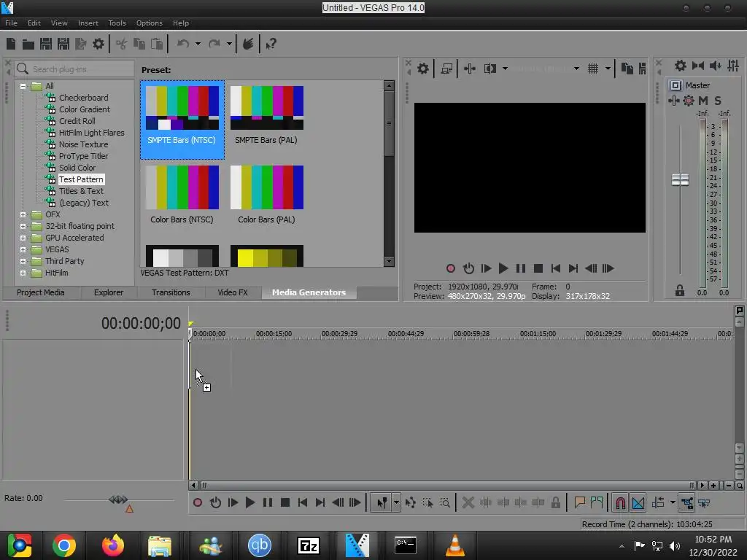The image size is (747, 560).
Task: Open the Undo history dropdown arrow
Action: coord(198,44)
